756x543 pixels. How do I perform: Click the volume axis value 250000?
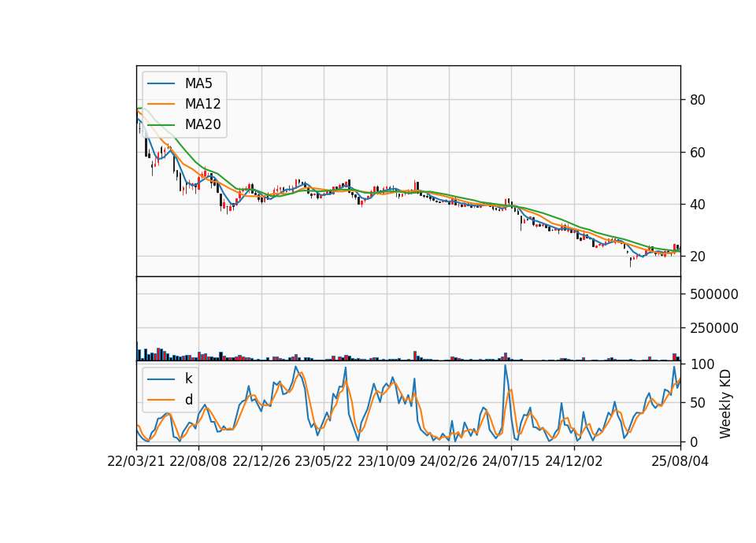714,327
